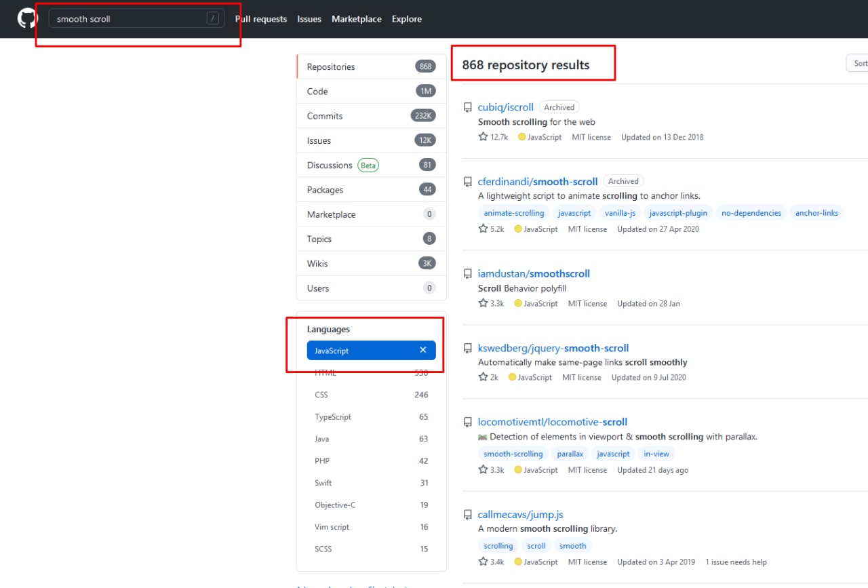The width and height of the screenshot is (868, 588).
Task: Filter results by Java language
Action: (x=372, y=439)
